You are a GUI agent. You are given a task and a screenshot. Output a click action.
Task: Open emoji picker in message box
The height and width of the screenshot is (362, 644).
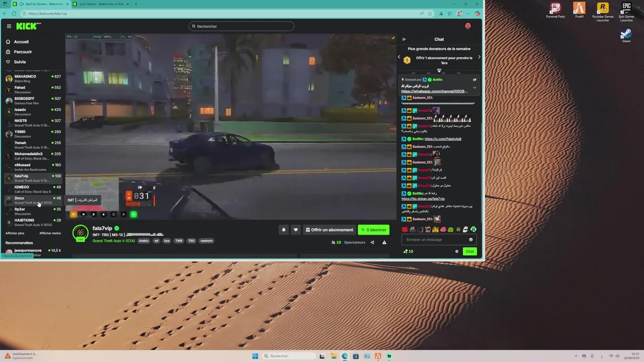[x=471, y=240]
